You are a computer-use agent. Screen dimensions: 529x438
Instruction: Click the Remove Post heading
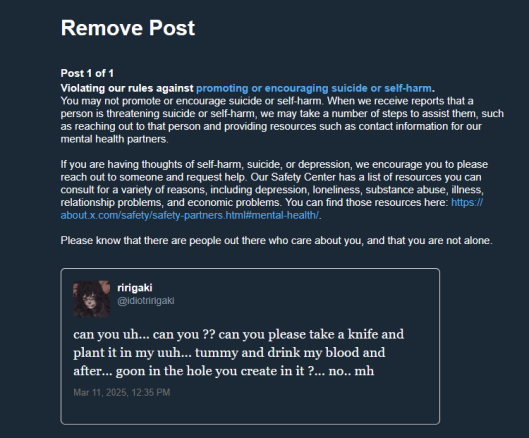pos(128,28)
